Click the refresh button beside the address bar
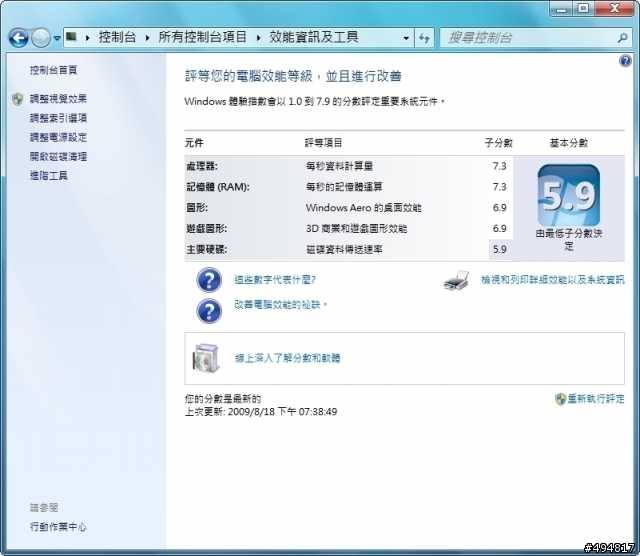This screenshot has width=640, height=556. pos(424,37)
